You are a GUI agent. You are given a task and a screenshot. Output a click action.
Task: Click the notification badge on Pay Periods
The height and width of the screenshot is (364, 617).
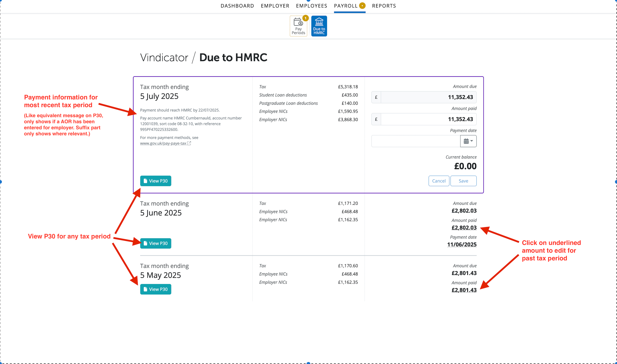pos(305,18)
